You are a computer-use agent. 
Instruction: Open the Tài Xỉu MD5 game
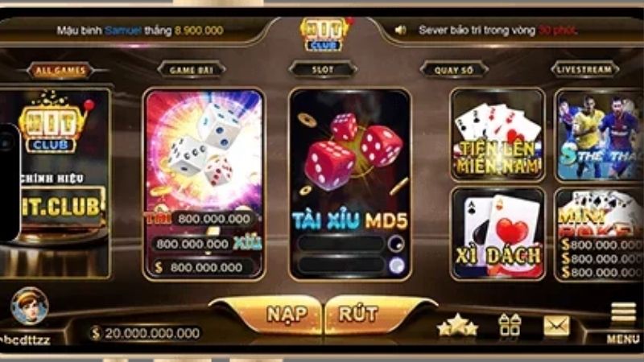[350, 184]
